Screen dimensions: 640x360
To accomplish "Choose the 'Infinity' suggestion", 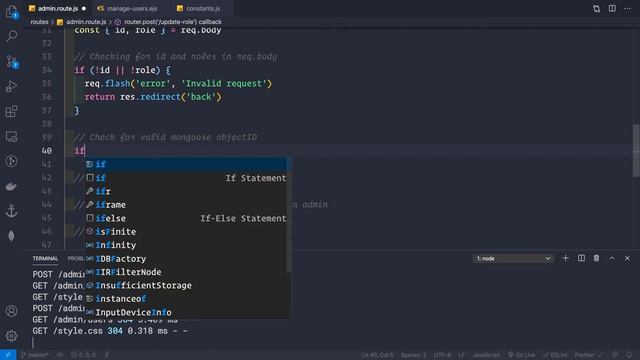I will 186,245.
